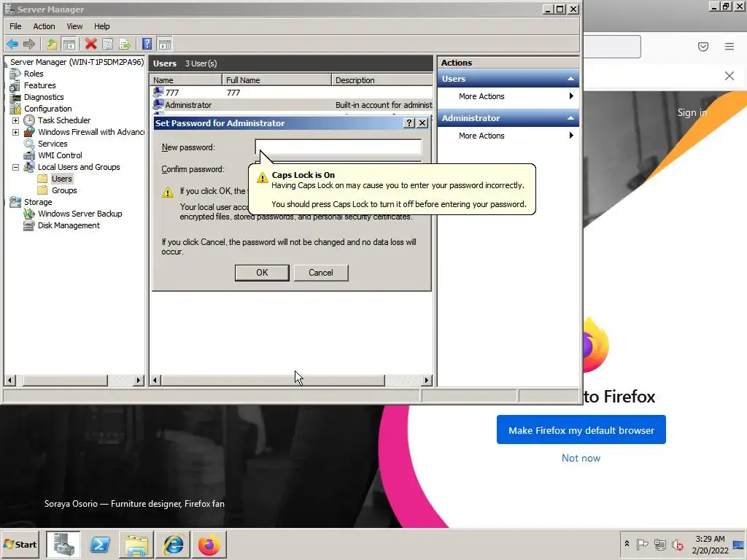This screenshot has height=560, width=747.
Task: Click the Pocket icon in Firefox toolbar
Action: (x=703, y=46)
